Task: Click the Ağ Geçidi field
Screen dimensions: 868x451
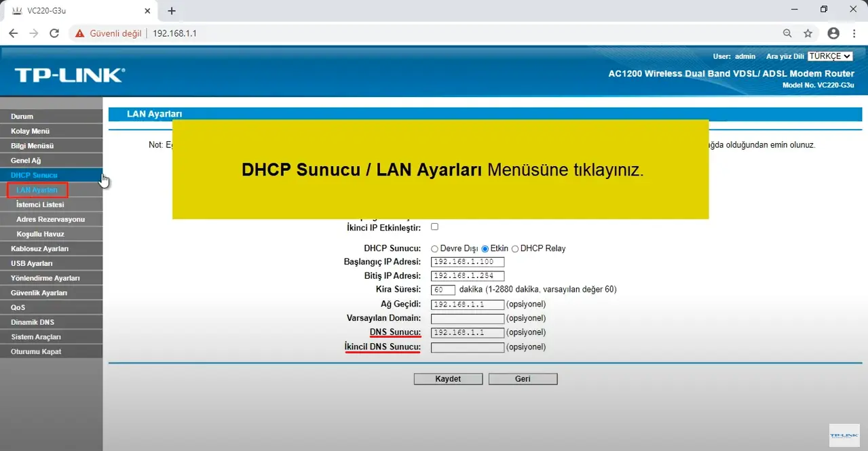Action: pos(468,305)
